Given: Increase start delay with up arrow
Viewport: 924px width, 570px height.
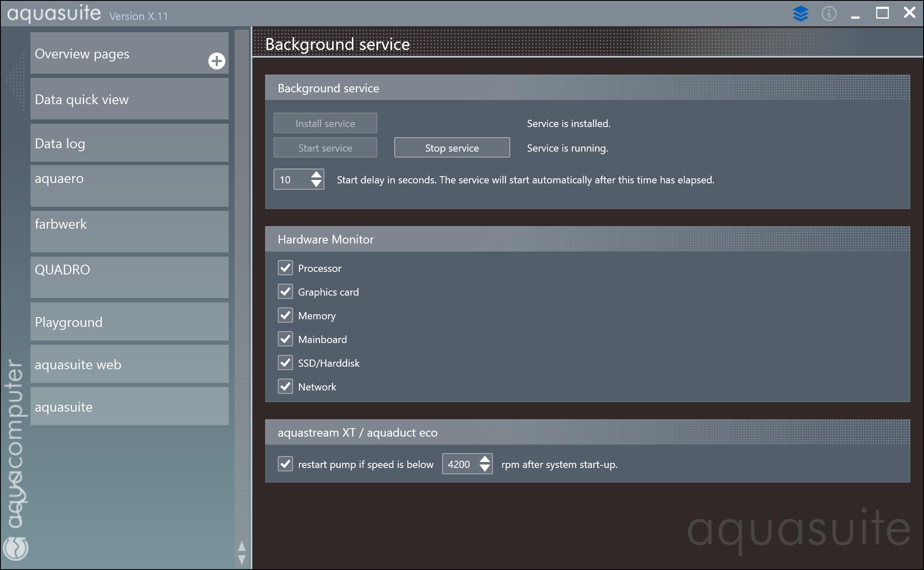Looking at the screenshot, I should coord(316,174).
